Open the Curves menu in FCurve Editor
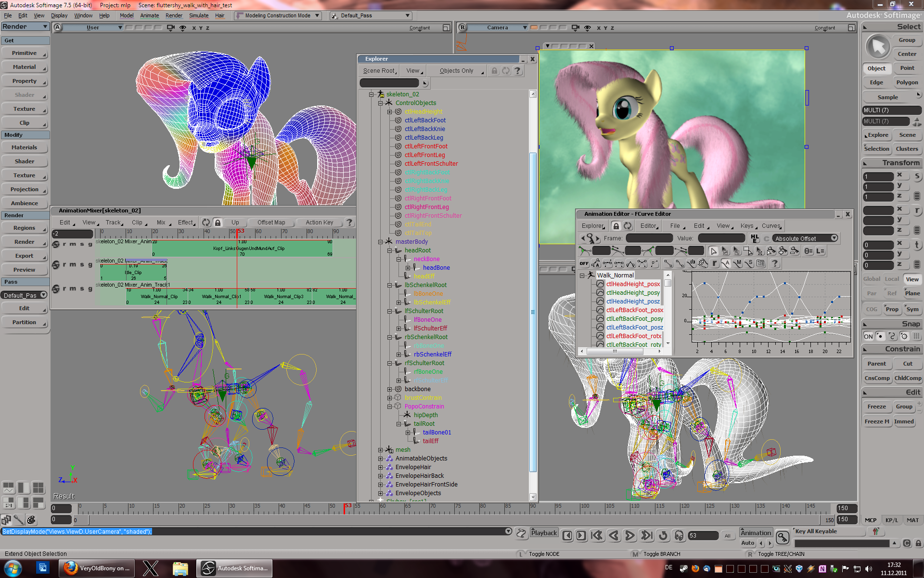924x578 pixels. [x=771, y=226]
